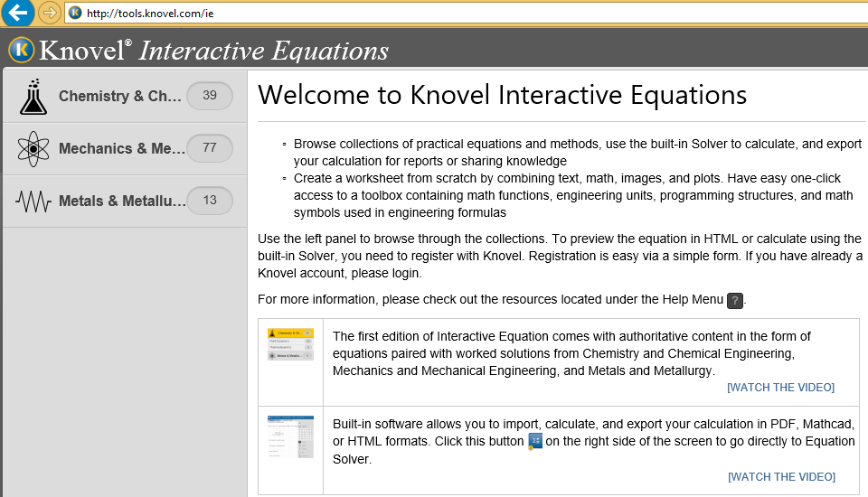This screenshot has height=497, width=868.
Task: Click the Equation Solver button icon
Action: point(535,442)
